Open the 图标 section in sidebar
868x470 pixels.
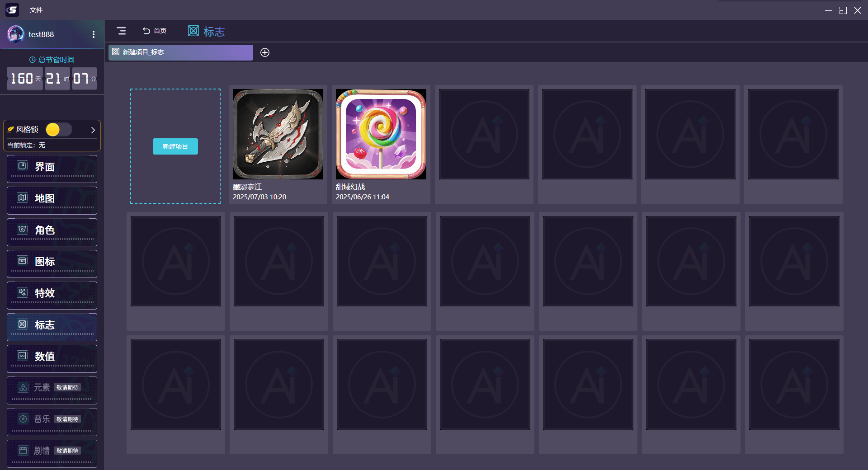click(52, 263)
